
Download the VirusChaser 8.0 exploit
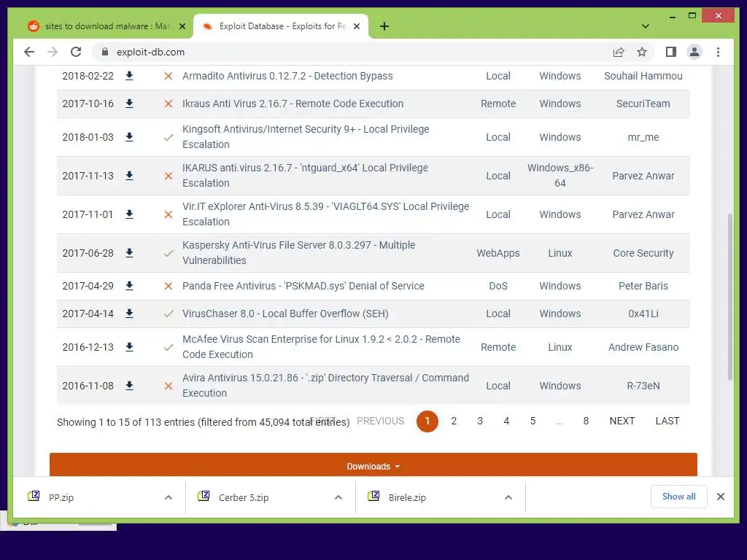[x=129, y=314]
